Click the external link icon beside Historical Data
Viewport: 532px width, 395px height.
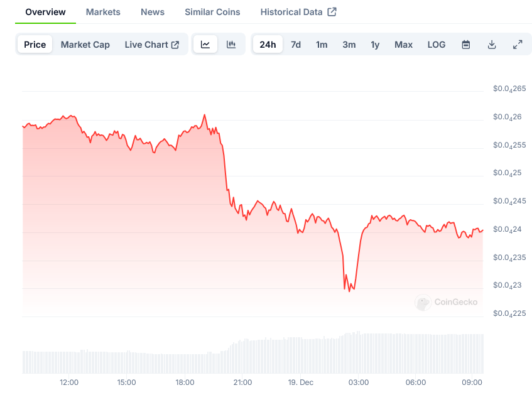click(x=332, y=12)
